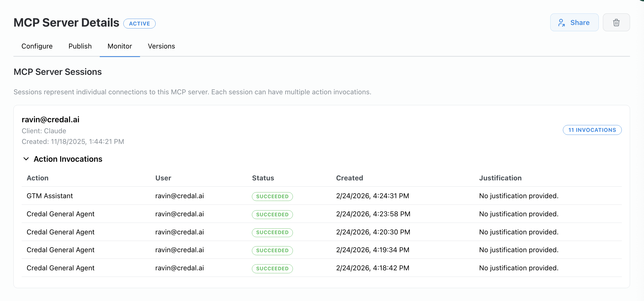Screen dimensions: 644x301
Task: Select the GTM Assistant invocation row
Action: (x=50, y=196)
